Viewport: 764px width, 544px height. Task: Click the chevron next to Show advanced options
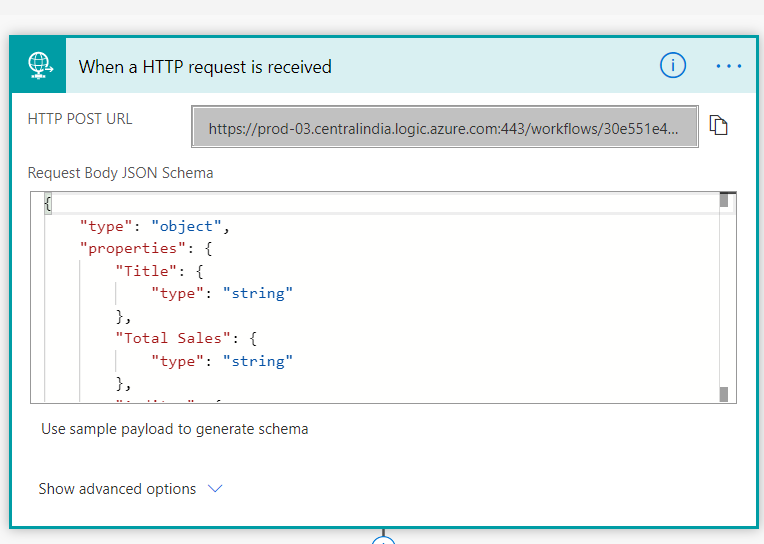click(215, 488)
